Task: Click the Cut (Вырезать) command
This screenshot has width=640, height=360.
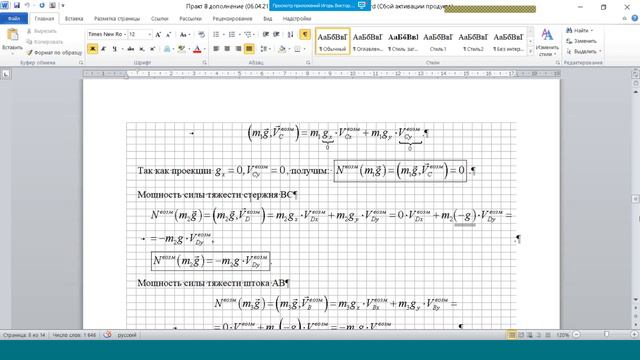Action: 42,31
